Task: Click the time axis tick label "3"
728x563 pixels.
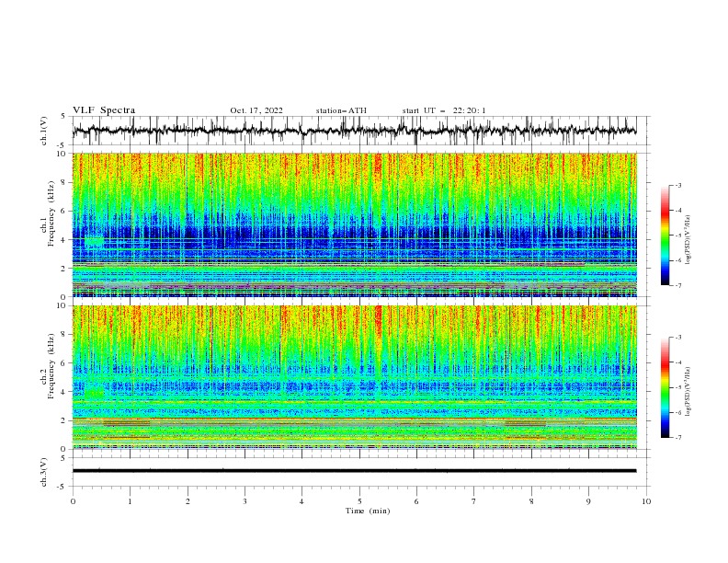Action: tap(245, 501)
